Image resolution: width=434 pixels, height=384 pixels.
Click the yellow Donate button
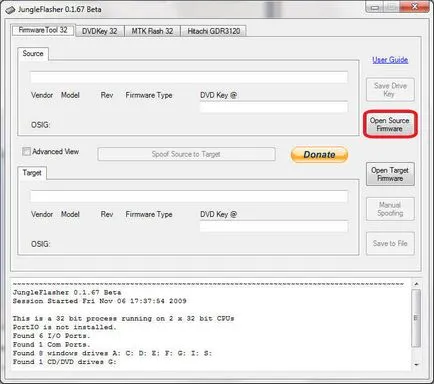pos(319,155)
